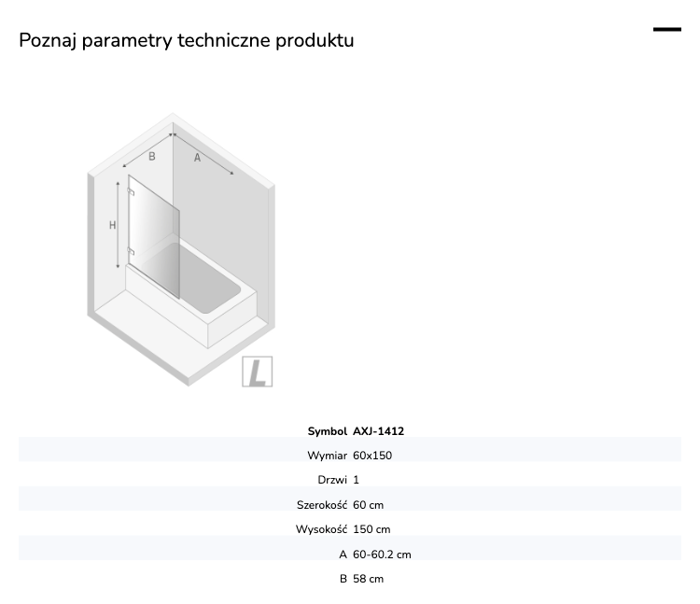Select the 60-60.2 cm value for A
This screenshot has height=604, width=700.
(x=382, y=555)
